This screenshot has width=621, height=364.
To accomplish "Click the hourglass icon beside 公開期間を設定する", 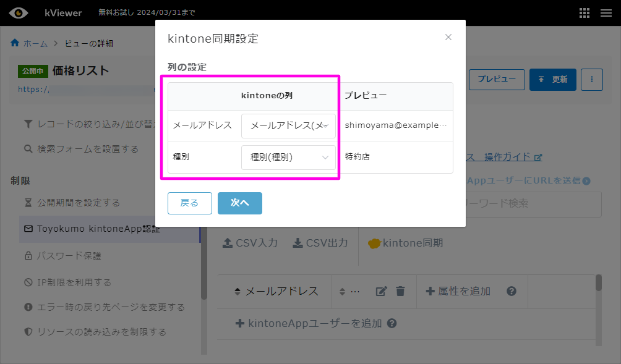I will pyautogui.click(x=28, y=203).
